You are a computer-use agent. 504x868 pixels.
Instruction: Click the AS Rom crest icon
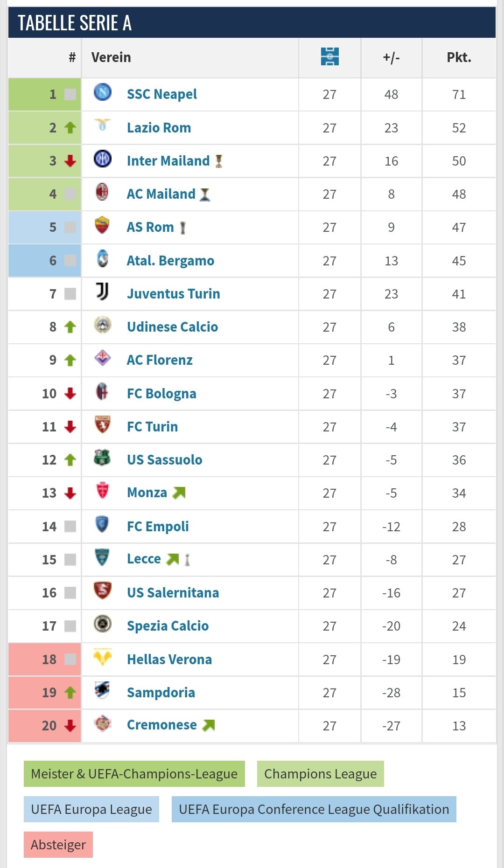click(x=102, y=225)
